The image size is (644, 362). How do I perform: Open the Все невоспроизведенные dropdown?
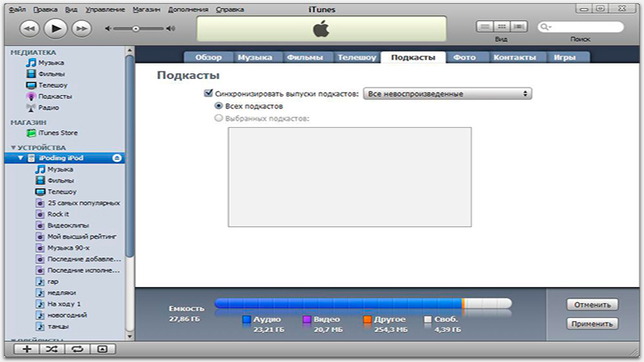click(448, 93)
